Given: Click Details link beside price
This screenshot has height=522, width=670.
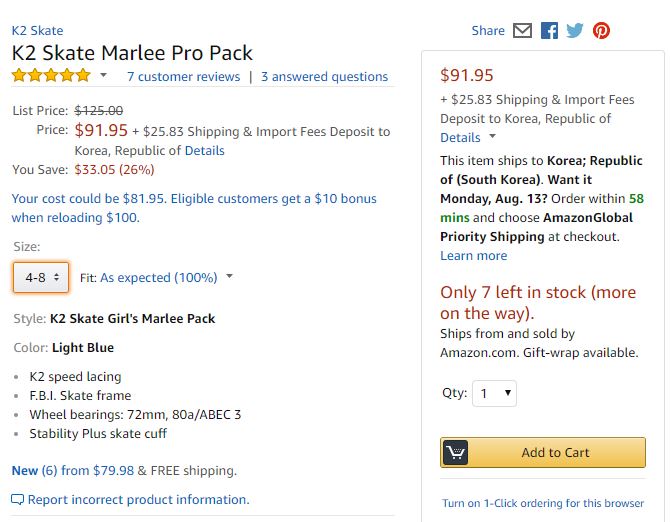Looking at the screenshot, I should (205, 150).
